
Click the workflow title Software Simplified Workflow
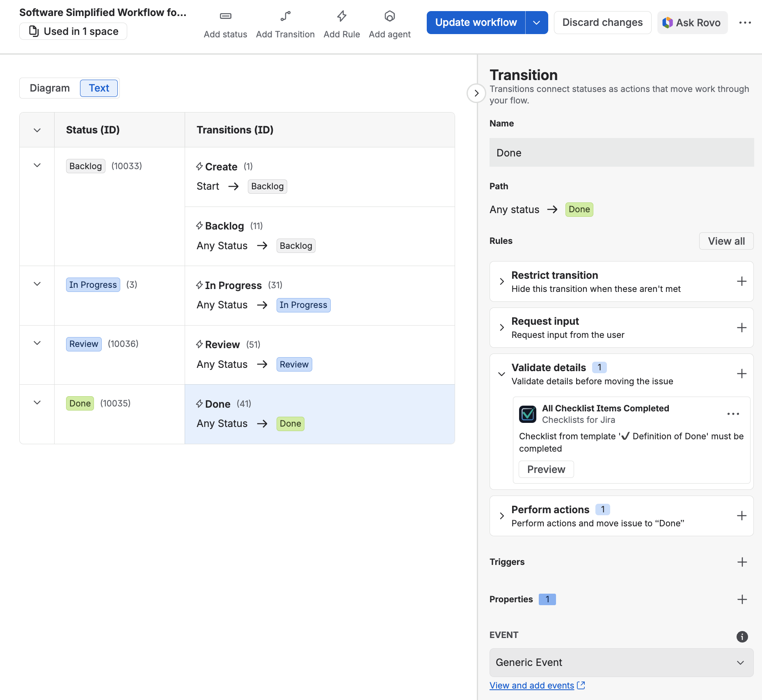103,12
